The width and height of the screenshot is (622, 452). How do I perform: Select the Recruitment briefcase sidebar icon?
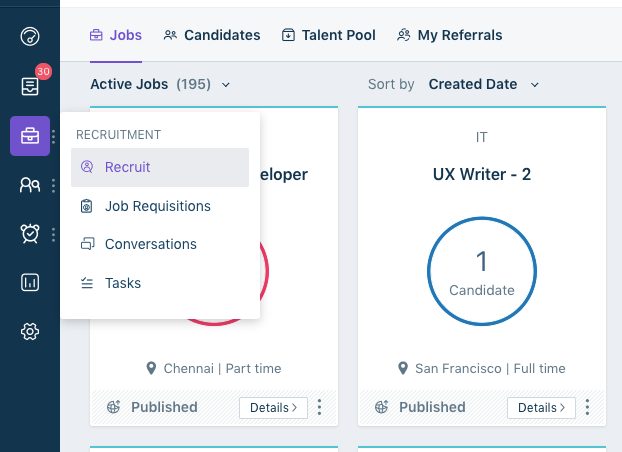click(30, 136)
